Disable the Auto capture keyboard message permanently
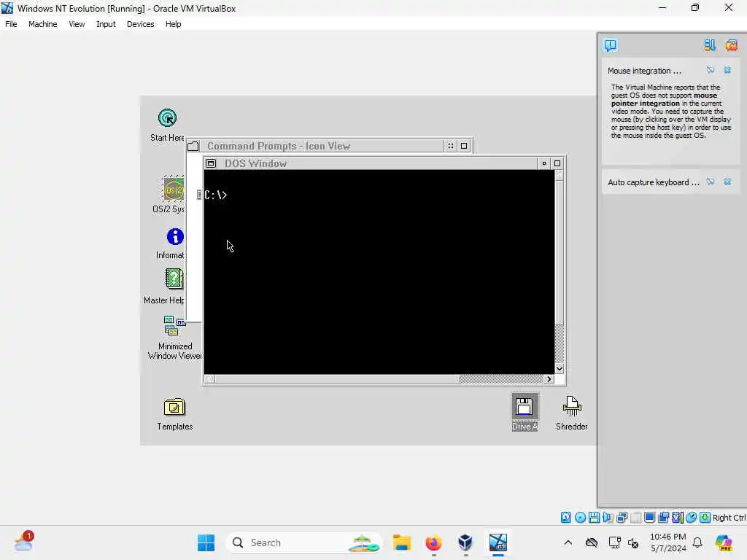Screen dimensions: 747x560 (x=711, y=182)
